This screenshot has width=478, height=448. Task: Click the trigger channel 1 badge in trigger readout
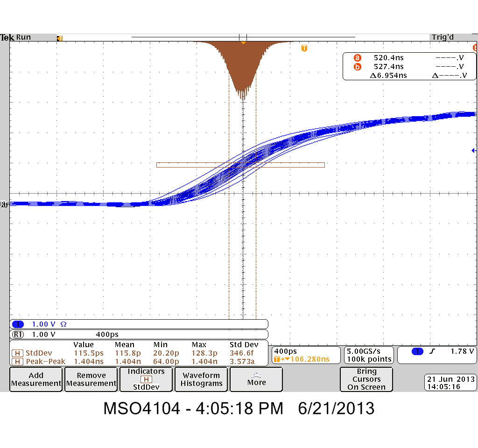coord(417,351)
